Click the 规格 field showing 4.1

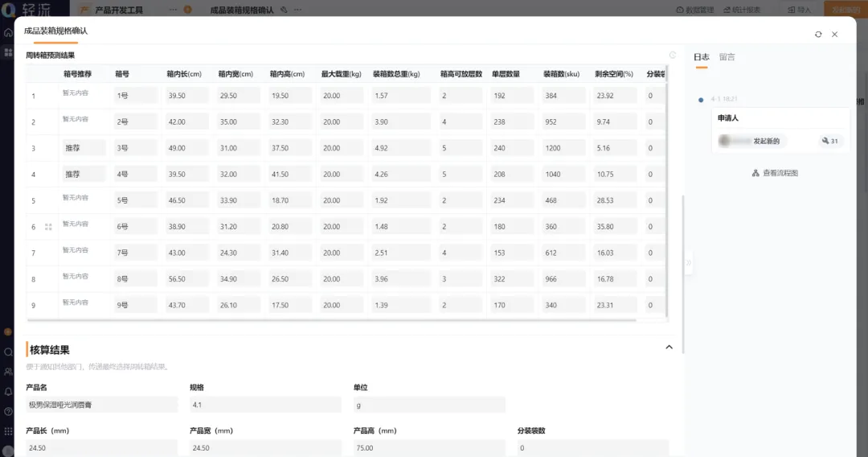265,405
